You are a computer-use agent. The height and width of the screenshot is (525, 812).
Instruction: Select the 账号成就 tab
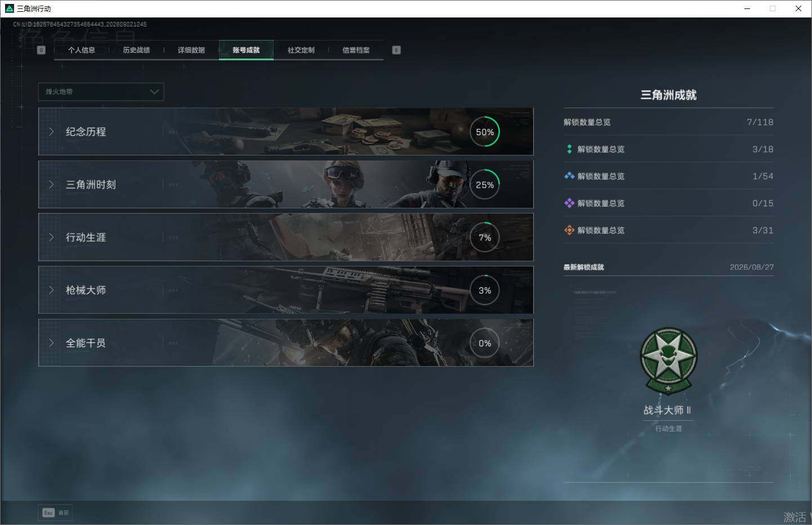click(x=246, y=50)
